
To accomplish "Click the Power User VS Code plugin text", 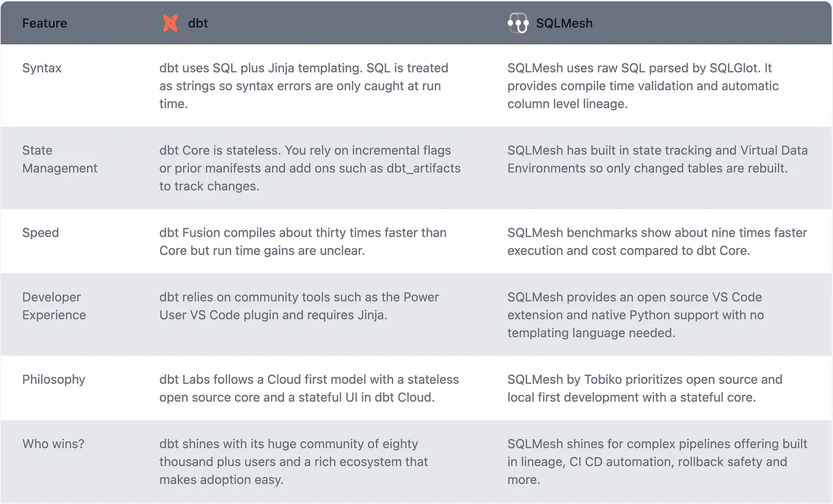I will [x=299, y=306].
